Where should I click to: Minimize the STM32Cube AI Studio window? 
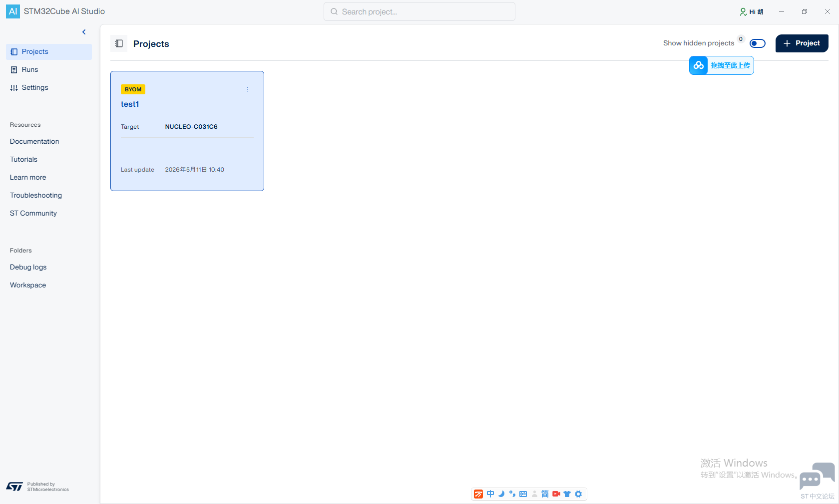(782, 11)
